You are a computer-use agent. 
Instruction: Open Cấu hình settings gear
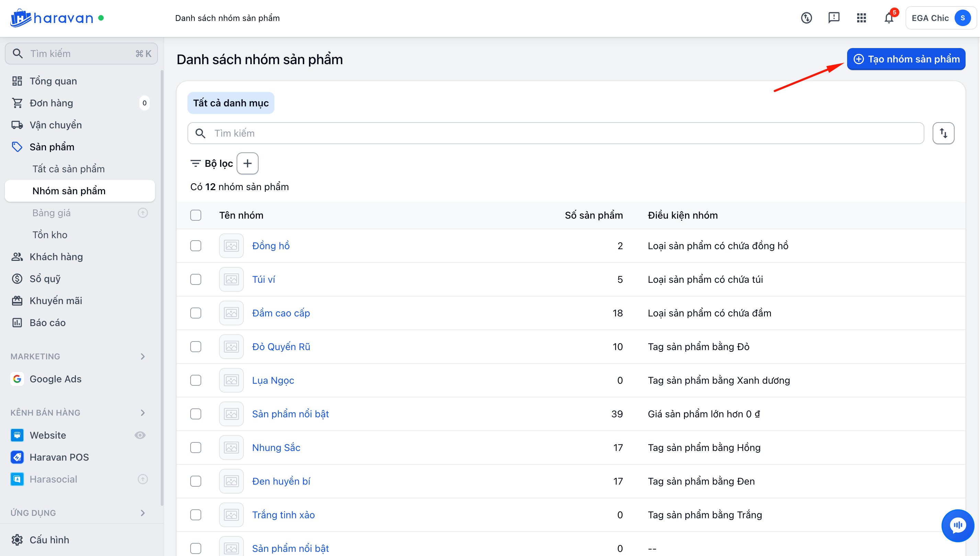(17, 540)
